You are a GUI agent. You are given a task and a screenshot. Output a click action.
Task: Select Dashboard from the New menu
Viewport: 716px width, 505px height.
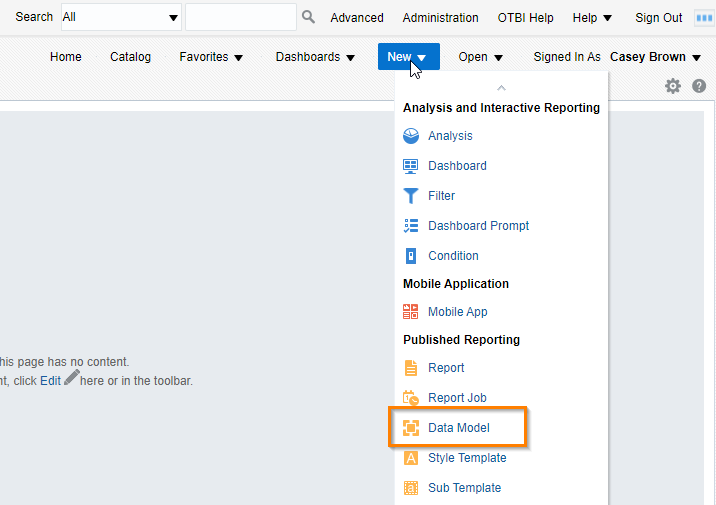tap(457, 166)
